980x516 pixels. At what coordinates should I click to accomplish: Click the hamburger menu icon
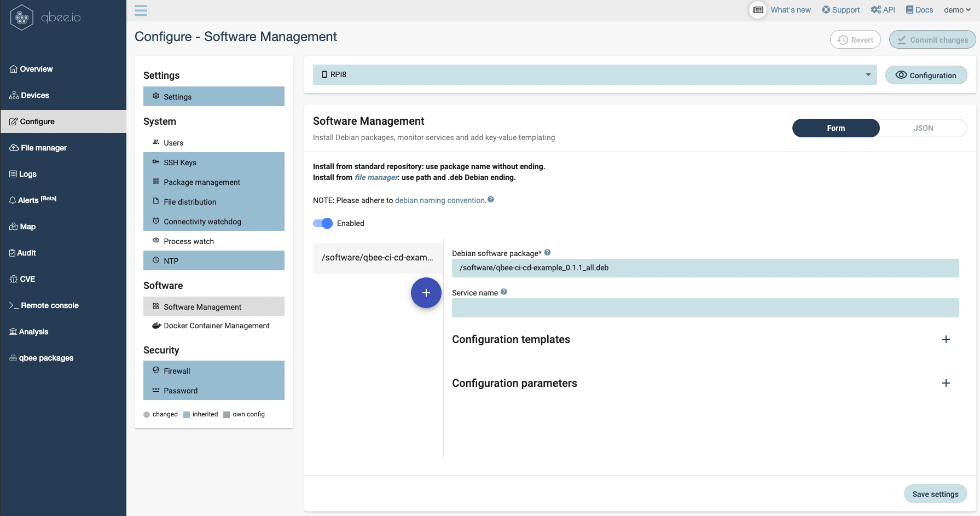click(x=141, y=10)
